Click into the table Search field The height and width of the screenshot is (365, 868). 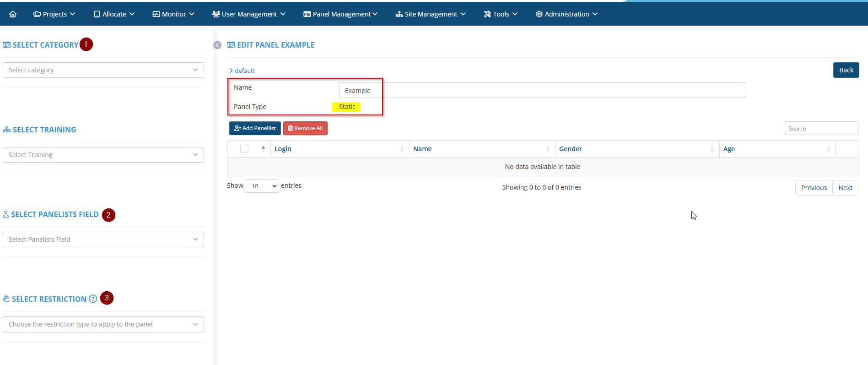[x=820, y=129]
